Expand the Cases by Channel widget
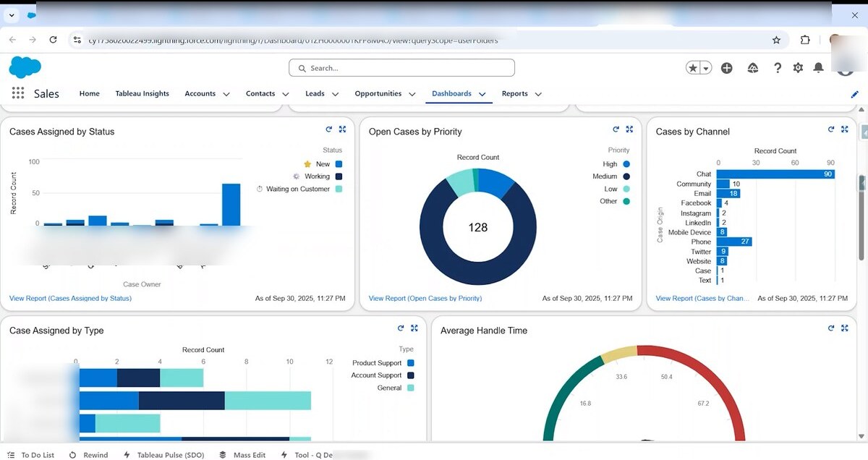This screenshot has width=868, height=460. (x=844, y=129)
